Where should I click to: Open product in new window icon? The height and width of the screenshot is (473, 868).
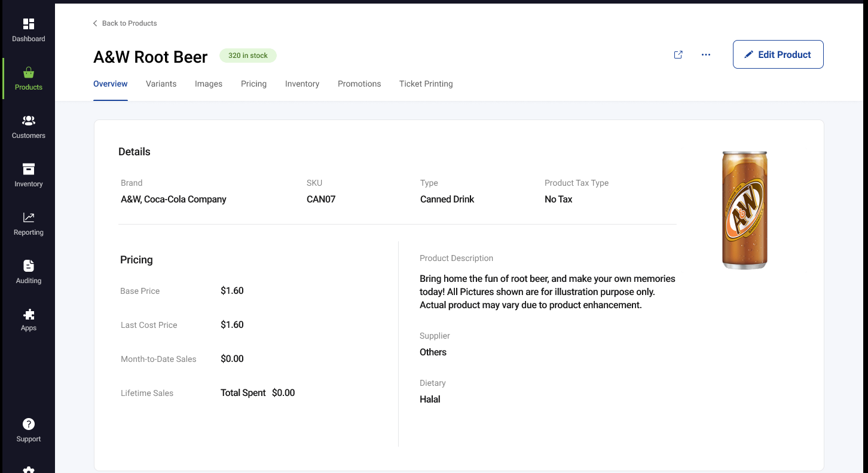pyautogui.click(x=678, y=54)
